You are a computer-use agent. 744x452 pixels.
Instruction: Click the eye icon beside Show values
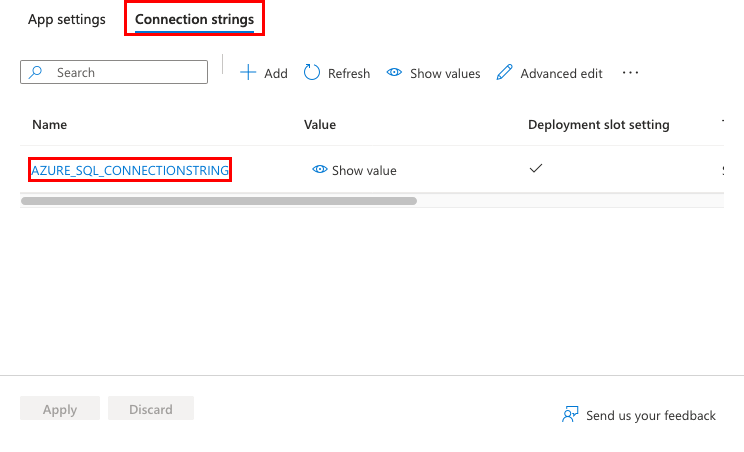(394, 73)
